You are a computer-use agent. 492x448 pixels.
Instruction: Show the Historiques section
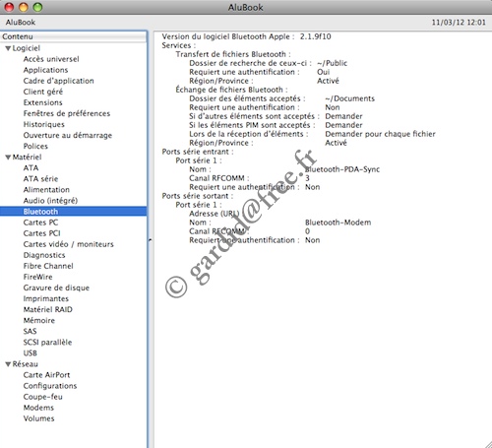point(44,124)
